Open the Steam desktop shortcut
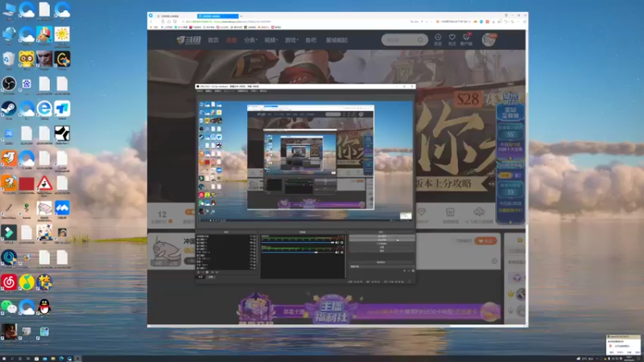Screen dimensions: 644x362 [9, 109]
